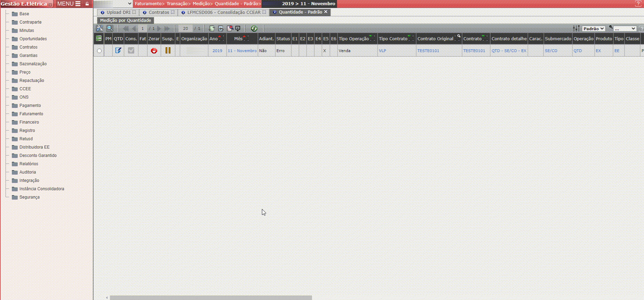Click the green refresh icon in toolbar
Image resolution: width=644 pixels, height=300 pixels.
(x=254, y=28)
